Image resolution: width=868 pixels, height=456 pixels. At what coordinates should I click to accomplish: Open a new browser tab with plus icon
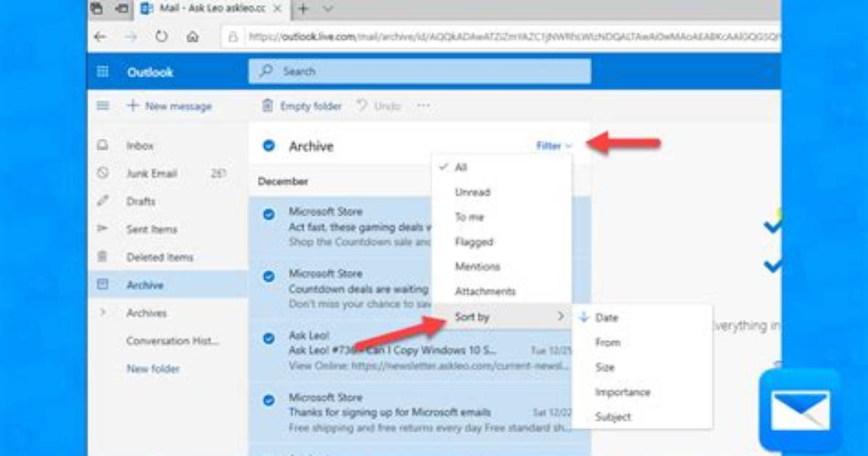point(303,9)
